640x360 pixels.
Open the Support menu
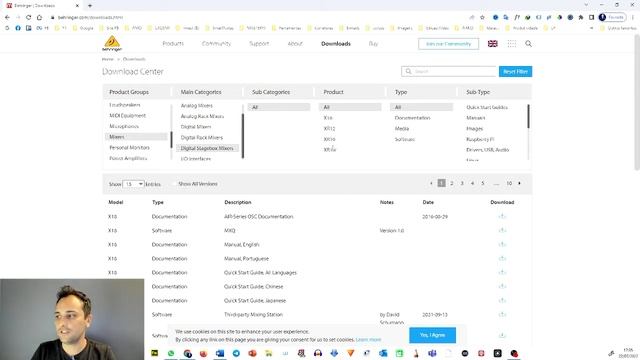tap(259, 44)
